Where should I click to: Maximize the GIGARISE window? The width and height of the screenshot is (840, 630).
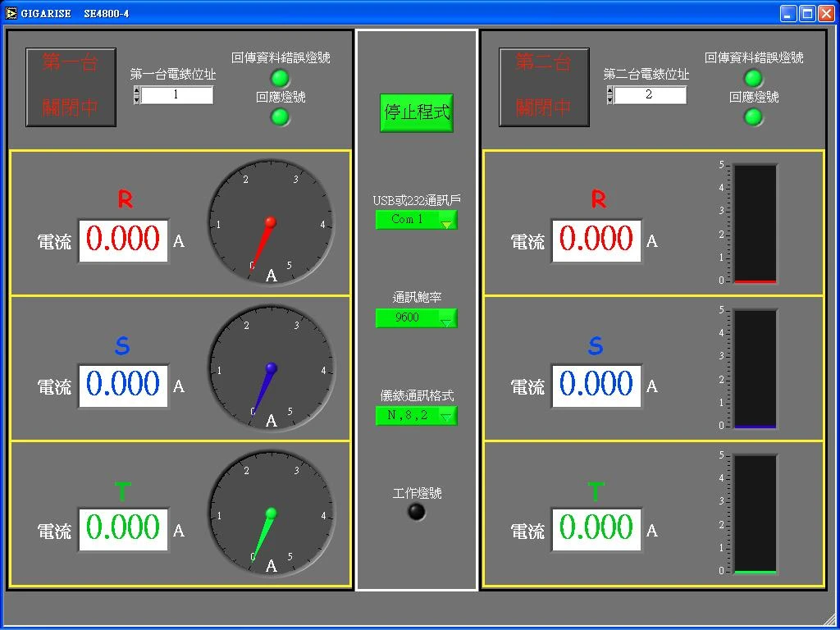pos(807,13)
